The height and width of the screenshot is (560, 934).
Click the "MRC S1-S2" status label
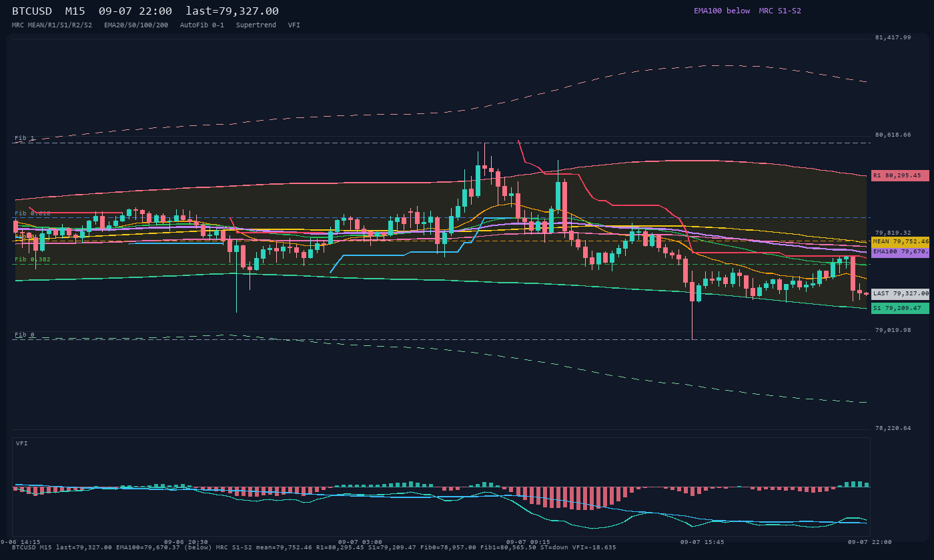pyautogui.click(x=780, y=11)
